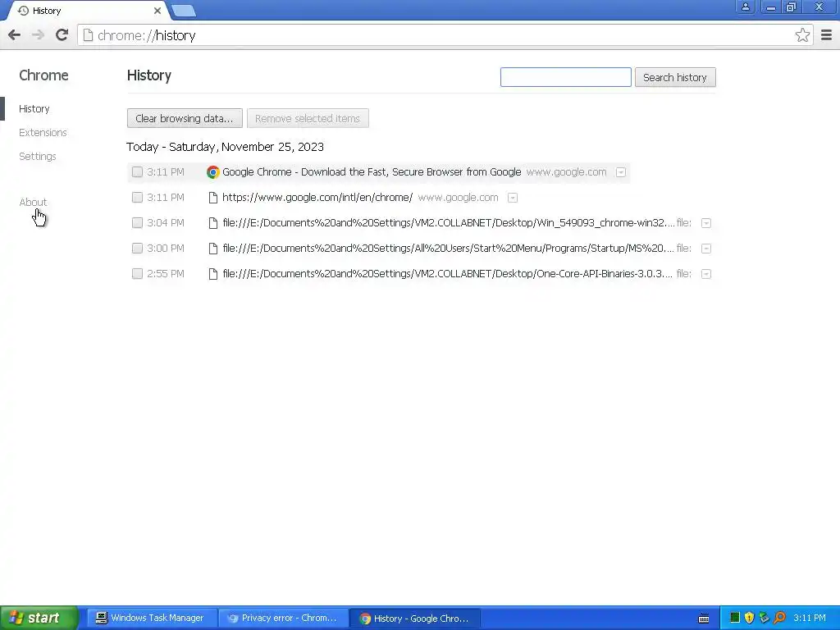Open the Win_549093_chrome-win32 file link
The height and width of the screenshot is (630, 840).
[x=449, y=223]
